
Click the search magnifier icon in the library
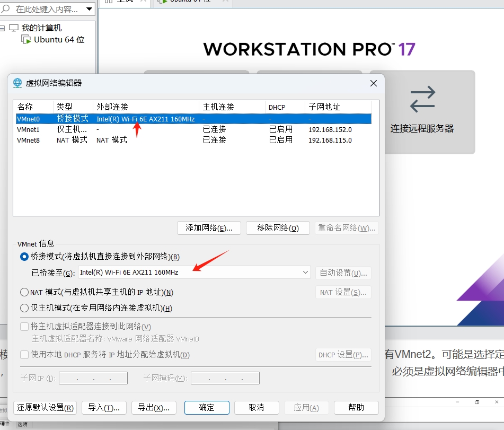tap(5, 8)
